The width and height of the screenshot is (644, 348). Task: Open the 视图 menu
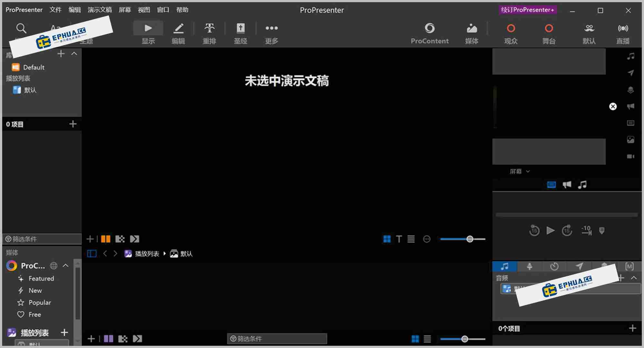pyautogui.click(x=144, y=10)
